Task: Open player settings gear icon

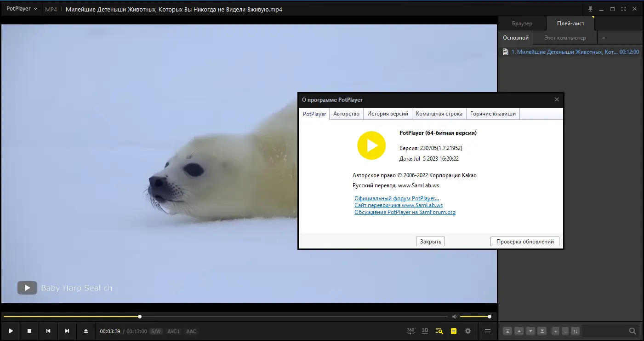Action: pyautogui.click(x=468, y=331)
